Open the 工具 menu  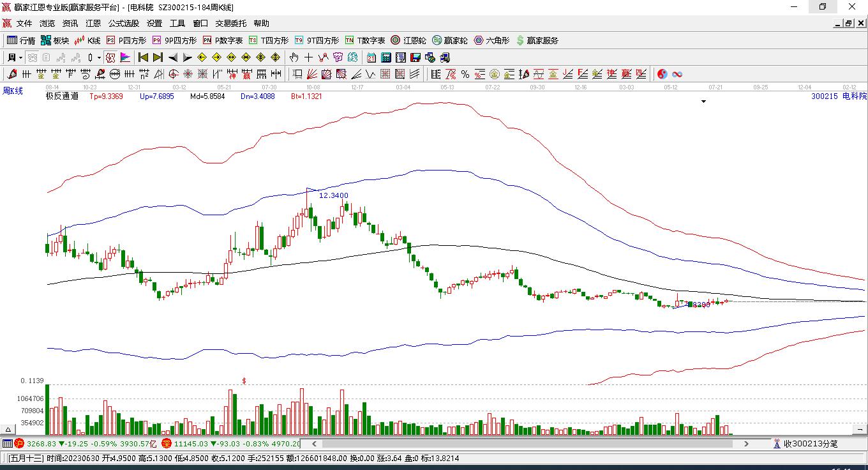pos(177,24)
